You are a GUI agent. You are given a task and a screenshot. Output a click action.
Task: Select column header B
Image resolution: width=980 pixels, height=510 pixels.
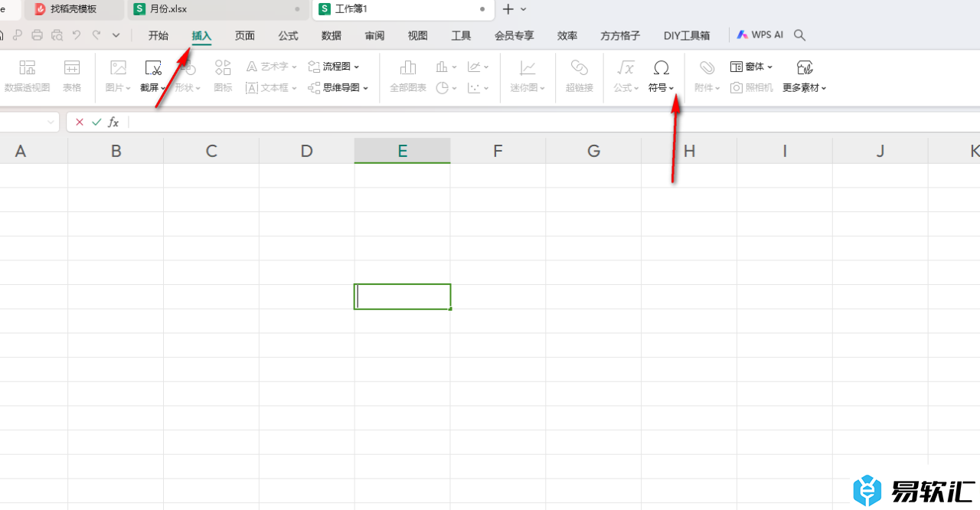coord(116,151)
